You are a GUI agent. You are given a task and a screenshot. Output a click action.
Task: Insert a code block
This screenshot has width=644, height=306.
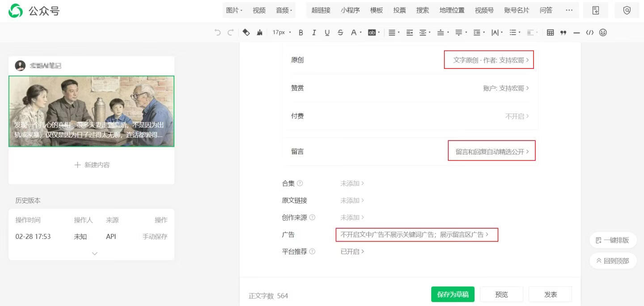click(589, 32)
